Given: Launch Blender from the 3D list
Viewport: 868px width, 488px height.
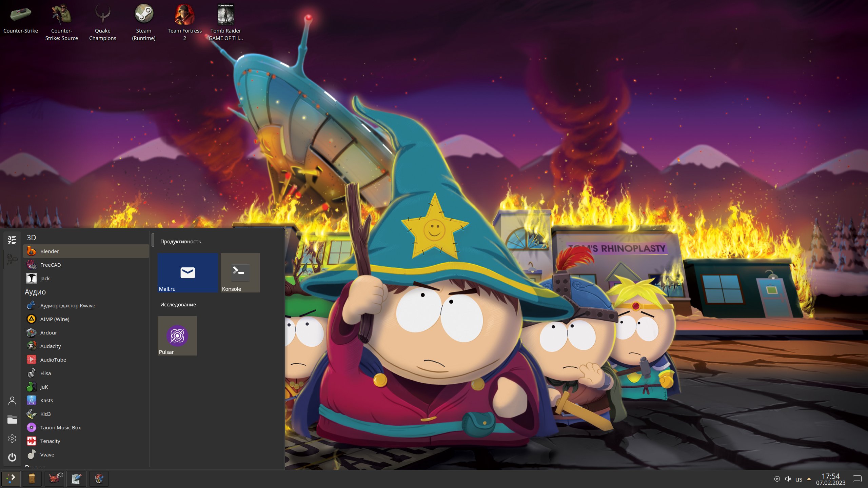Looking at the screenshot, I should [86, 251].
